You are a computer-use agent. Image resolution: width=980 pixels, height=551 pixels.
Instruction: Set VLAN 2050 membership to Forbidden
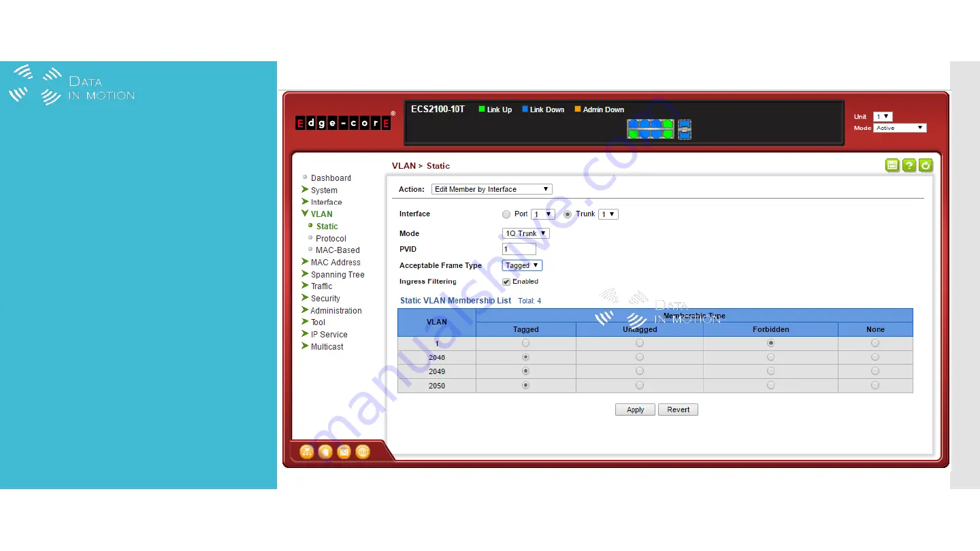[770, 385]
